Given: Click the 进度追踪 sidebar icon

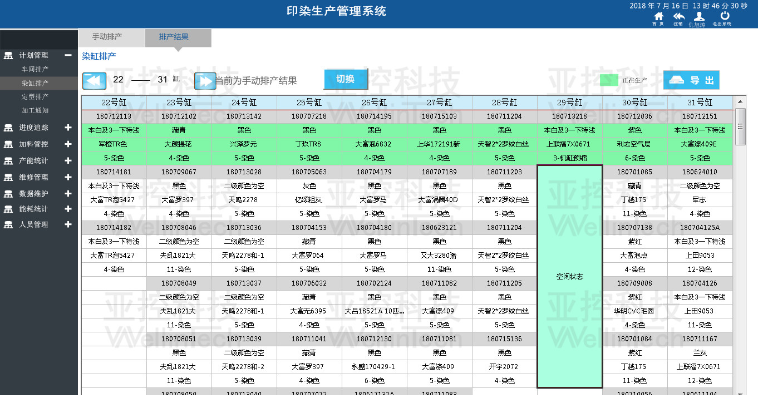Looking at the screenshot, I should 8,128.
